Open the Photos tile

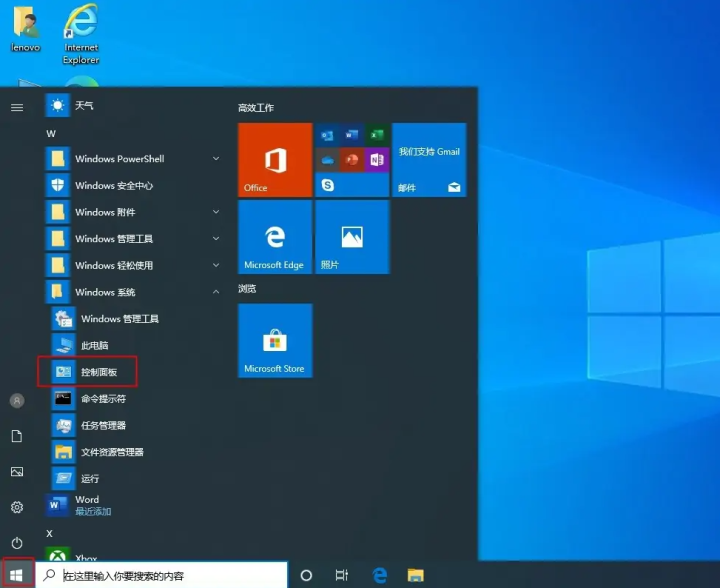351,237
